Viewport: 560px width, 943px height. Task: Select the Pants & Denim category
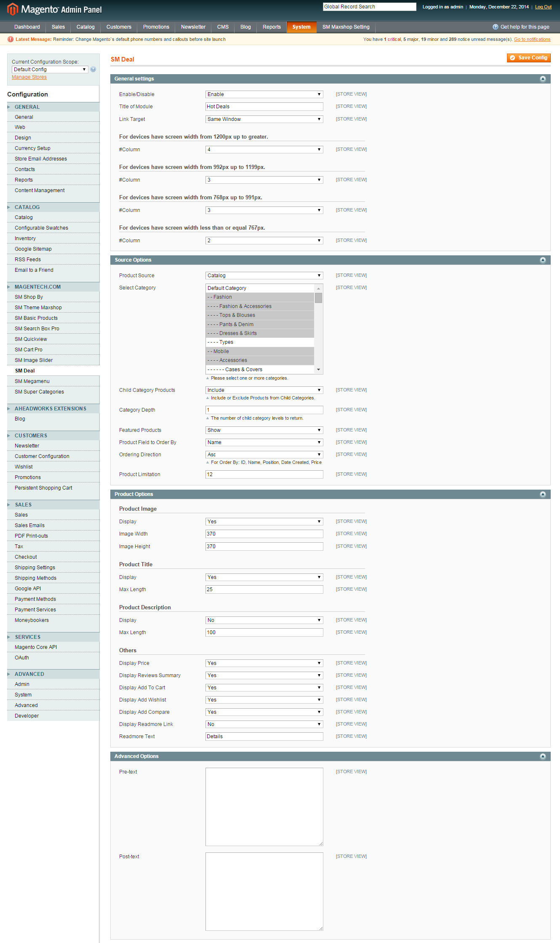pos(260,324)
